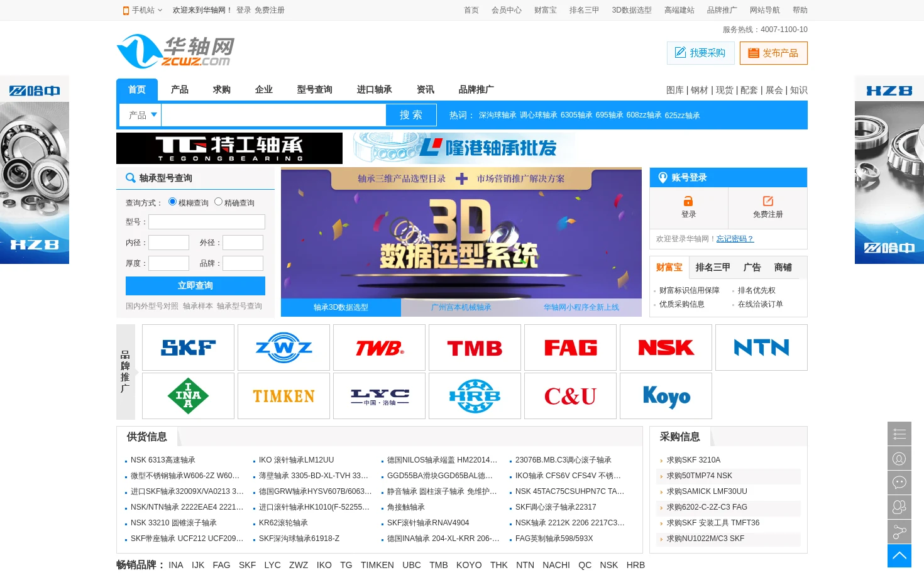Image resolution: width=924 pixels, height=580 pixels.
Task: Open the 商铺 tab in info panel
Action: click(783, 268)
